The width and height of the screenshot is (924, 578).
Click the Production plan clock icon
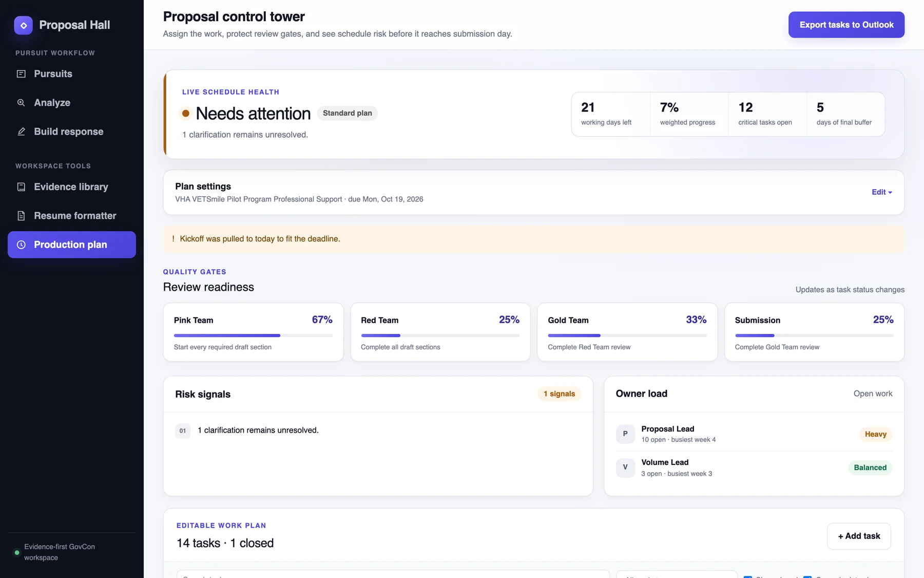(21, 245)
